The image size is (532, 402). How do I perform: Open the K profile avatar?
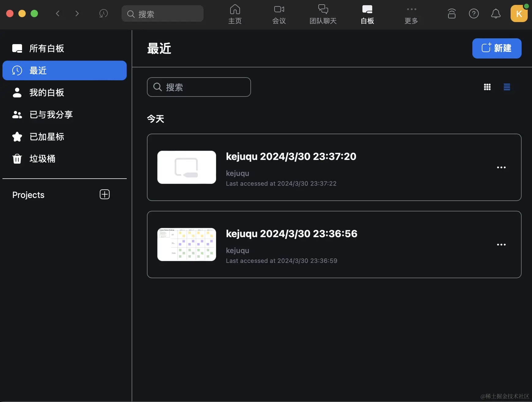click(519, 13)
